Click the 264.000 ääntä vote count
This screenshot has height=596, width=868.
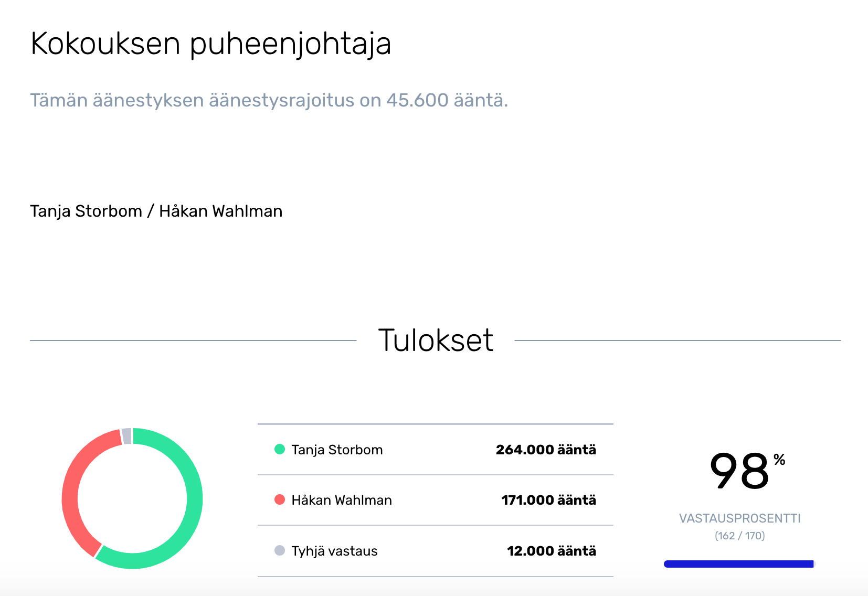546,450
